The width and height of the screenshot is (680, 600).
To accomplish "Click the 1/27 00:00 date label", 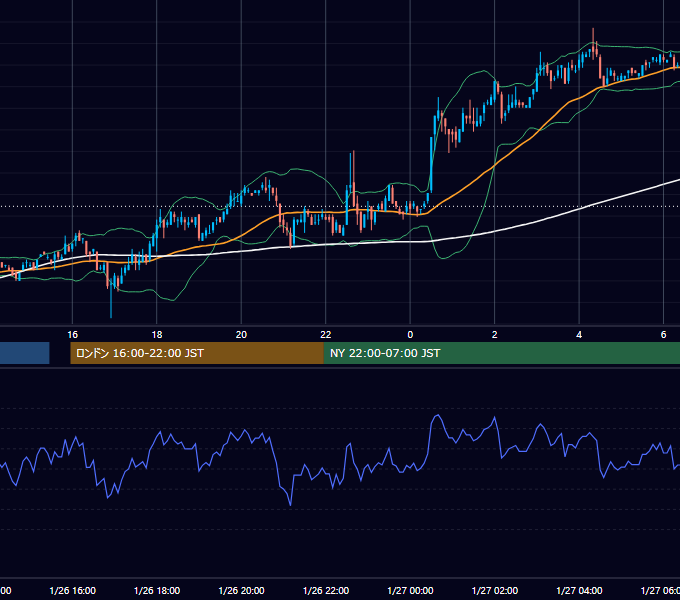I will click(410, 590).
